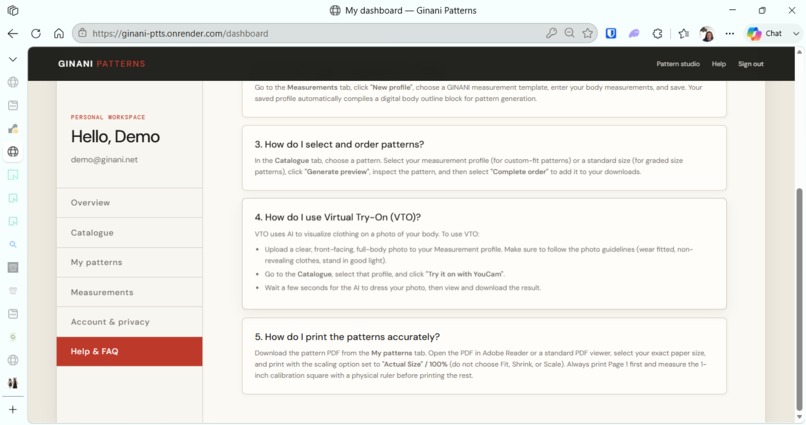This screenshot has height=425, width=806.
Task: Click the bold "Actual Size" / 100% text
Action: 415,364
